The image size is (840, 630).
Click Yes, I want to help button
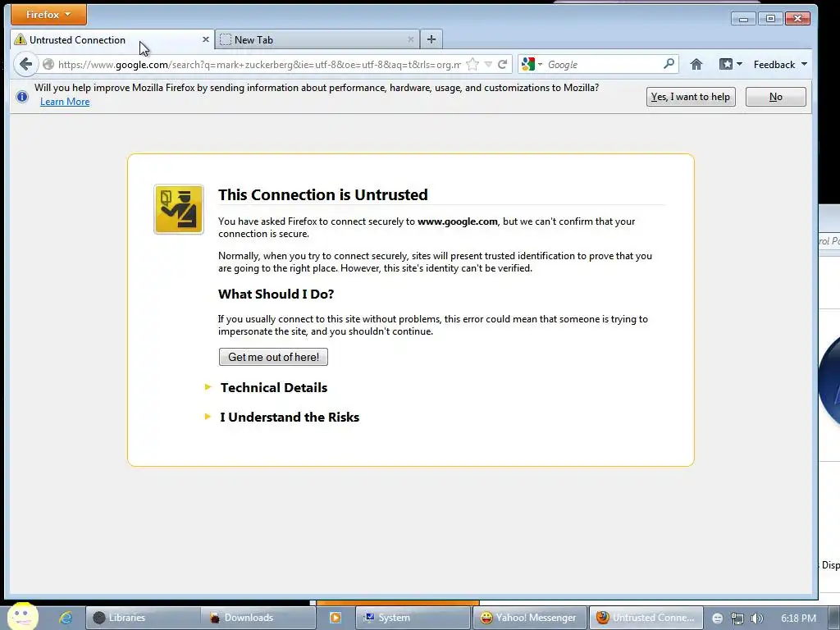[x=691, y=97]
